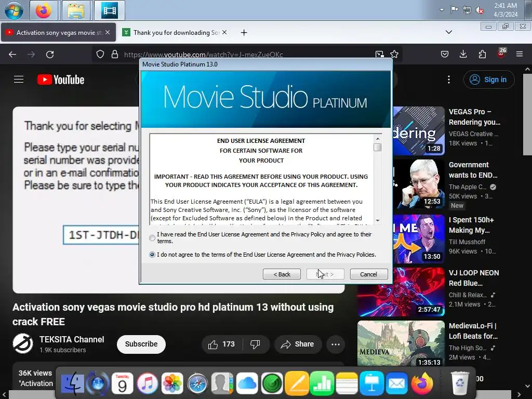Image resolution: width=532 pixels, height=399 pixels.
Task: Open the Firefox downloads arrow icon
Action: [x=463, y=54]
